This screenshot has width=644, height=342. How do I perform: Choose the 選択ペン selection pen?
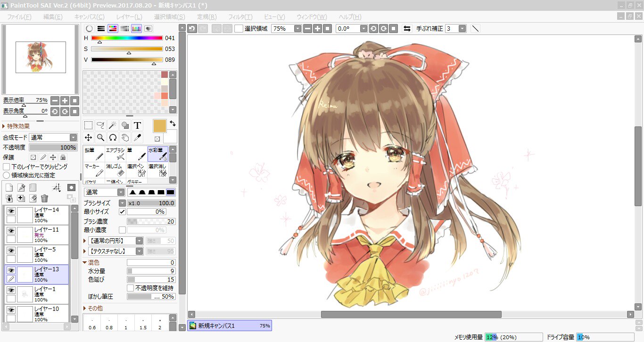pos(136,170)
